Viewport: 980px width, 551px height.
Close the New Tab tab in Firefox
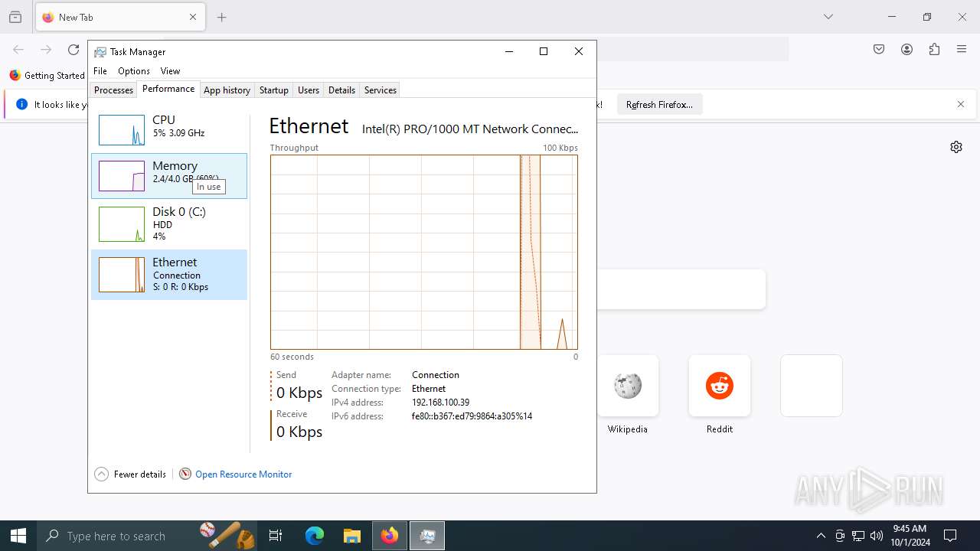coord(193,17)
